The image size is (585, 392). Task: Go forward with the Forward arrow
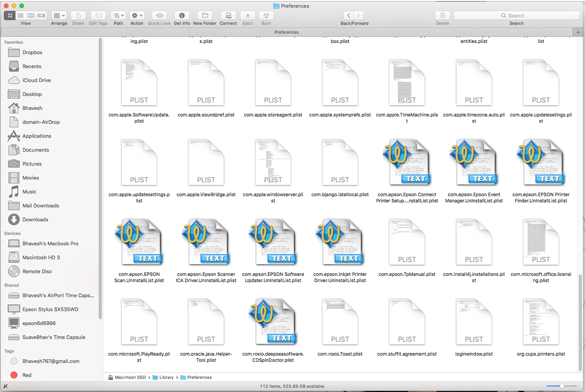pos(359,15)
